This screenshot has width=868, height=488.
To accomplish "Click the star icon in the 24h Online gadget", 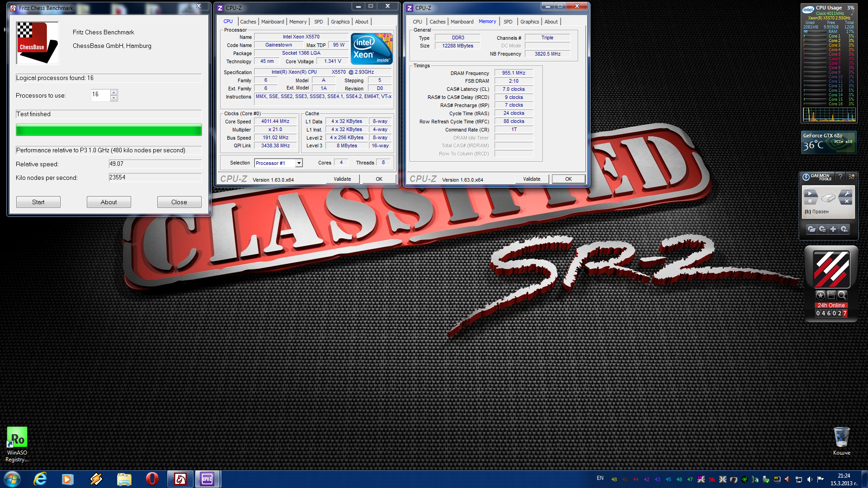I will (x=821, y=296).
